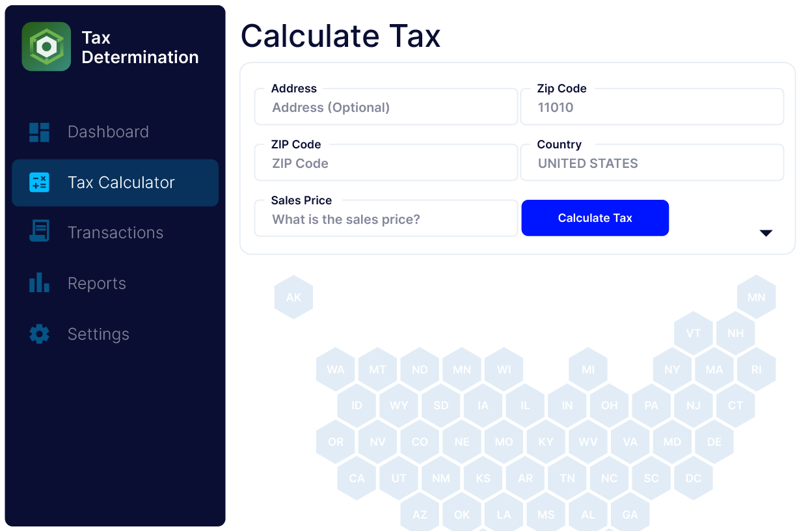Select the Dashboard navigation link
812x531 pixels.
coord(108,131)
